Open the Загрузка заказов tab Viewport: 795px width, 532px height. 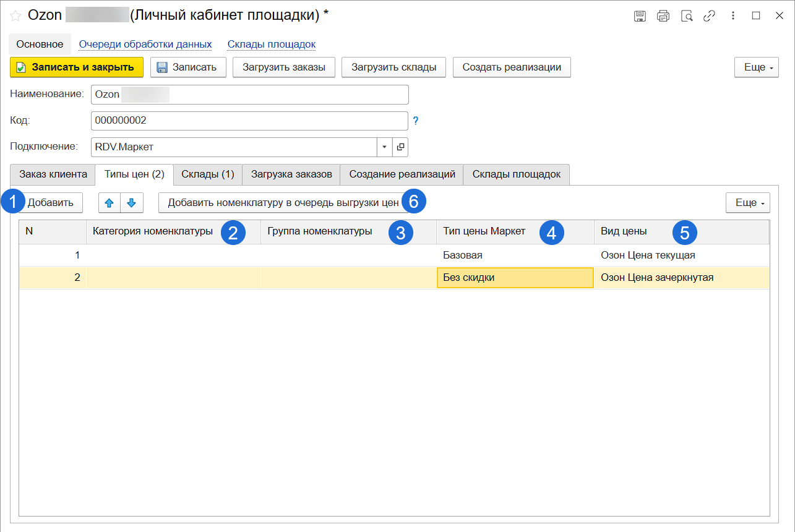291,174
